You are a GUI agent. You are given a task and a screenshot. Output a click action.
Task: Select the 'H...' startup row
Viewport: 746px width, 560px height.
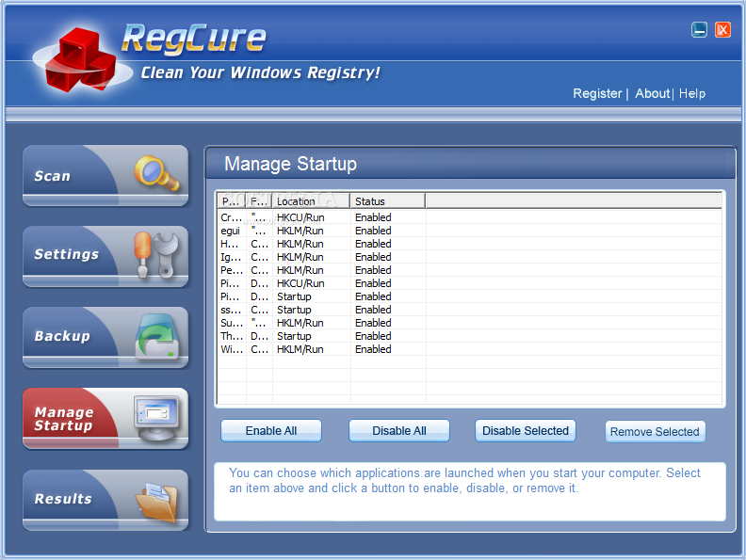coord(469,244)
